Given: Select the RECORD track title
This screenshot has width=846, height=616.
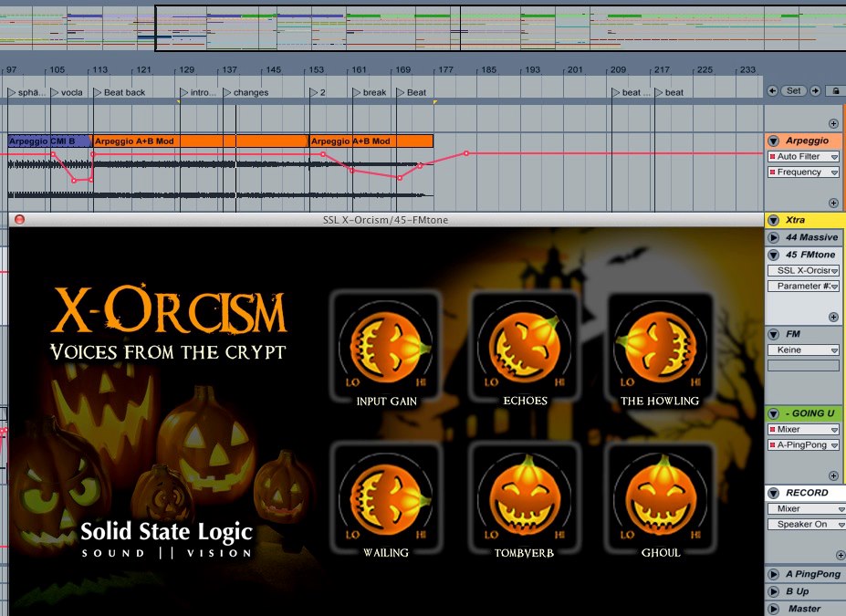Looking at the screenshot, I should [807, 493].
